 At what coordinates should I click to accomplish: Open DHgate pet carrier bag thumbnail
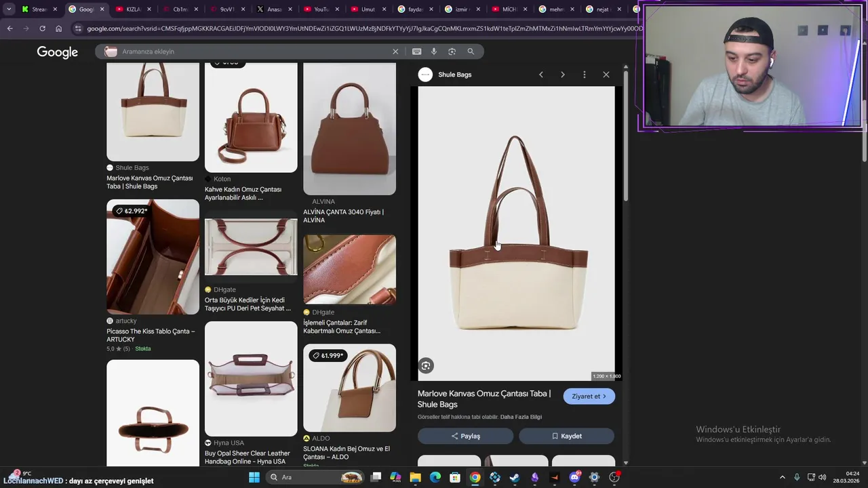click(x=251, y=247)
